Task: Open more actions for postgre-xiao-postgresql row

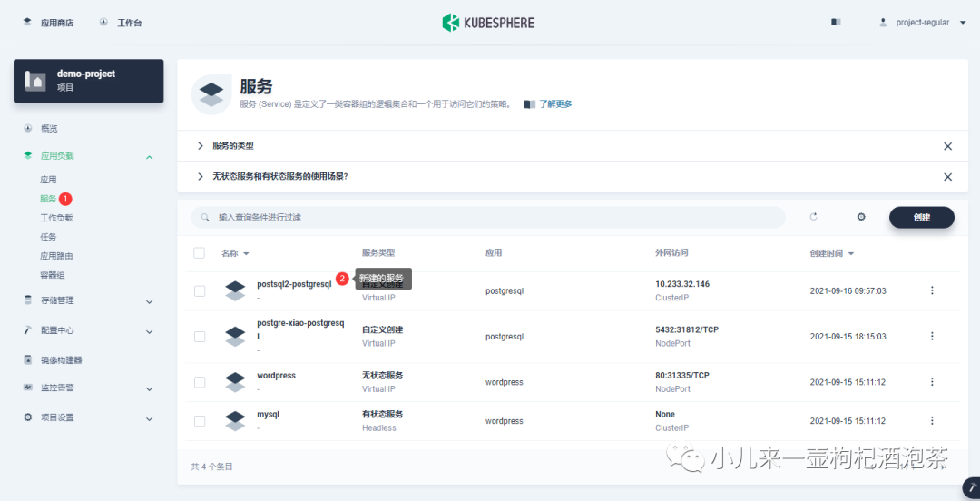Action: (x=932, y=337)
